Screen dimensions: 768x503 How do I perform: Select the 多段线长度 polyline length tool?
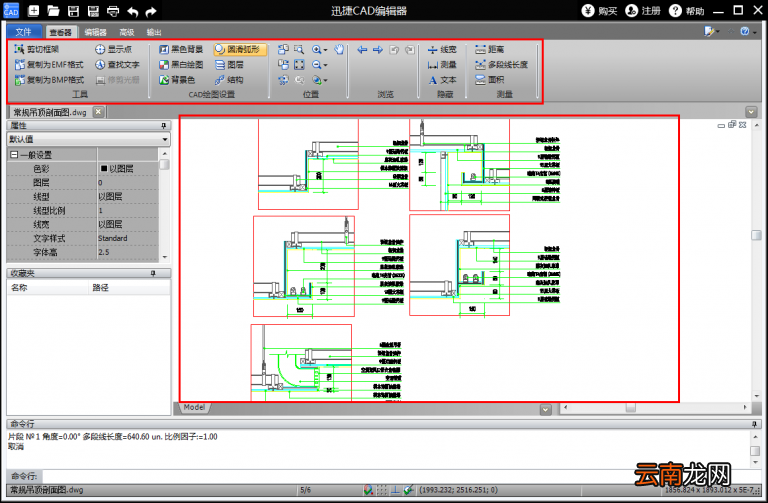pyautogui.click(x=502, y=64)
